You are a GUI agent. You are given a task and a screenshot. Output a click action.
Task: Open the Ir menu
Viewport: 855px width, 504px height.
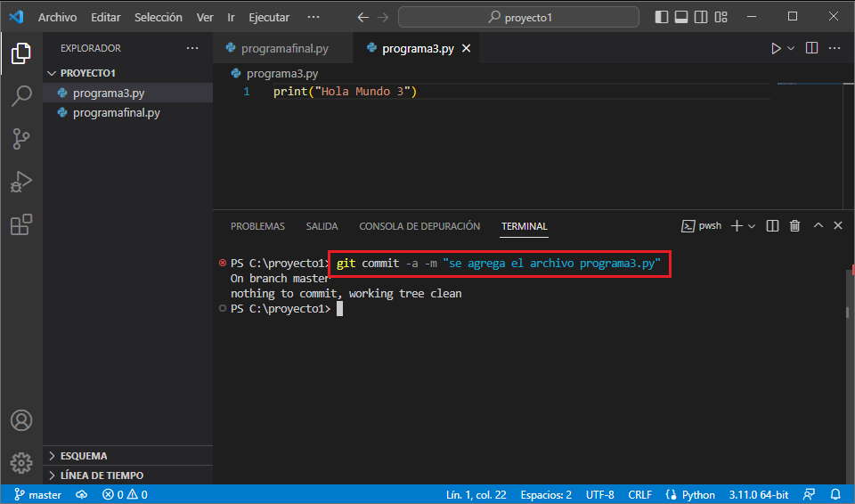(232, 18)
